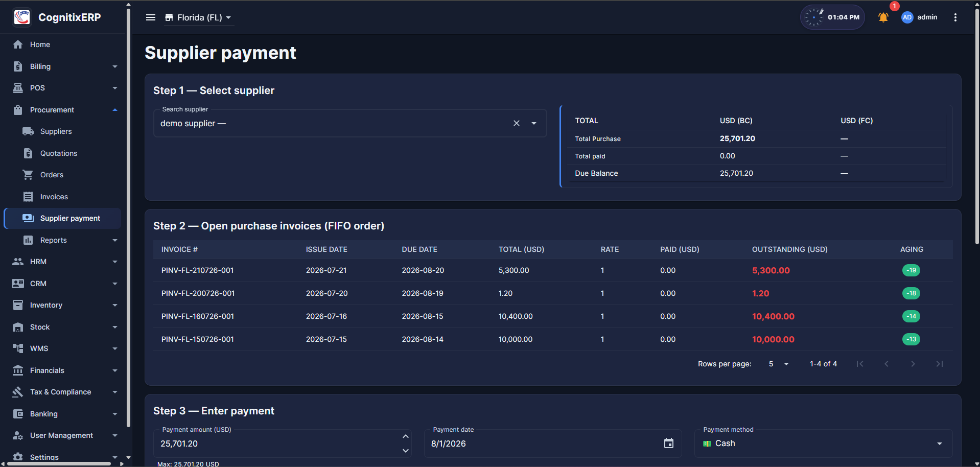Screen dimensions: 980x467
Task: Open the Rows per page dropdown
Action: 779,364
